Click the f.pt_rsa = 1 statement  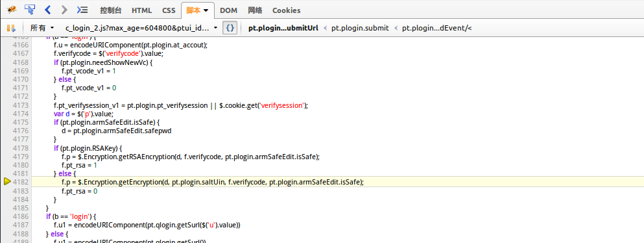pos(80,165)
